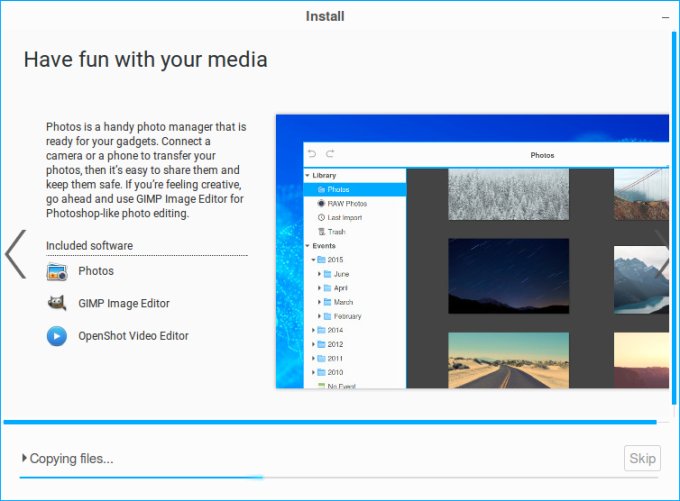Select the highlighted Photos library entry

338,189
